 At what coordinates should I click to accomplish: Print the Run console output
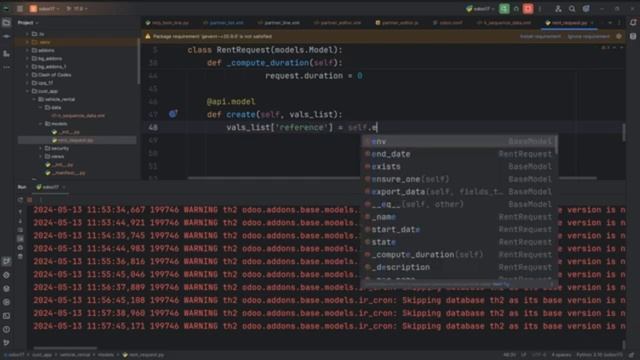tap(20, 247)
